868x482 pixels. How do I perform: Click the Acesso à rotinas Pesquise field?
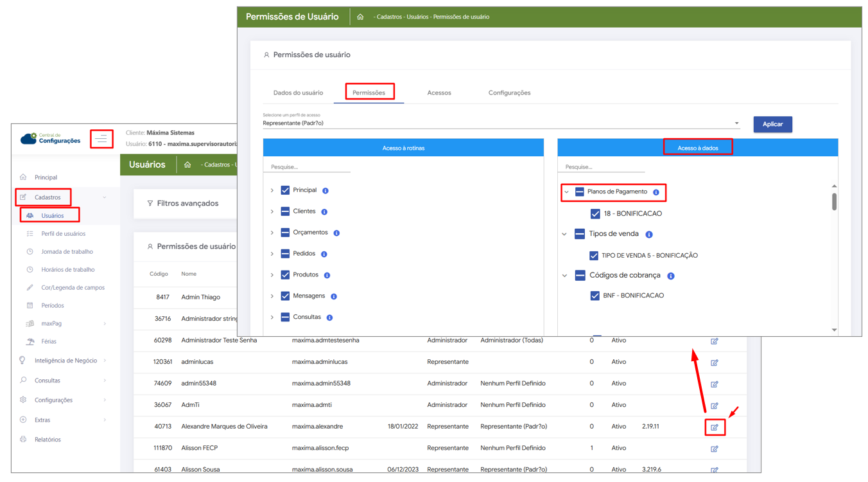pyautogui.click(x=307, y=167)
